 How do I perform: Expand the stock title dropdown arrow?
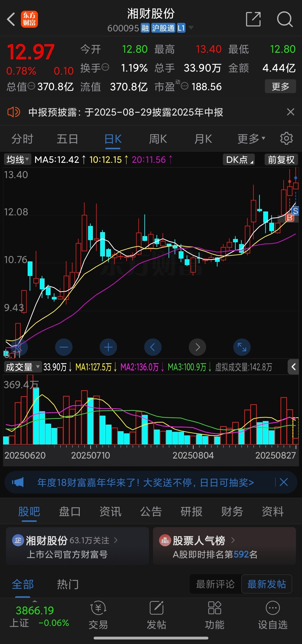click(191, 28)
